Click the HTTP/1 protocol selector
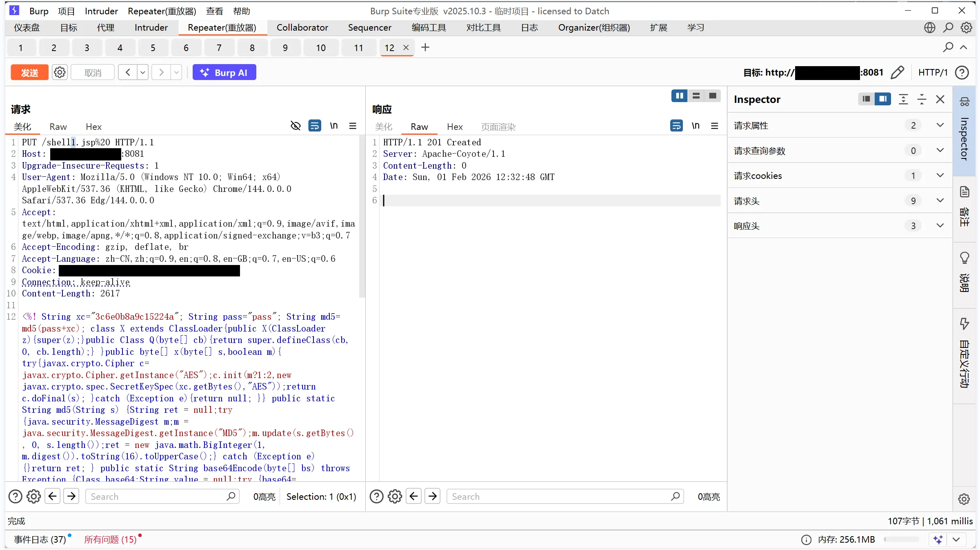This screenshot has width=980, height=550. [933, 73]
